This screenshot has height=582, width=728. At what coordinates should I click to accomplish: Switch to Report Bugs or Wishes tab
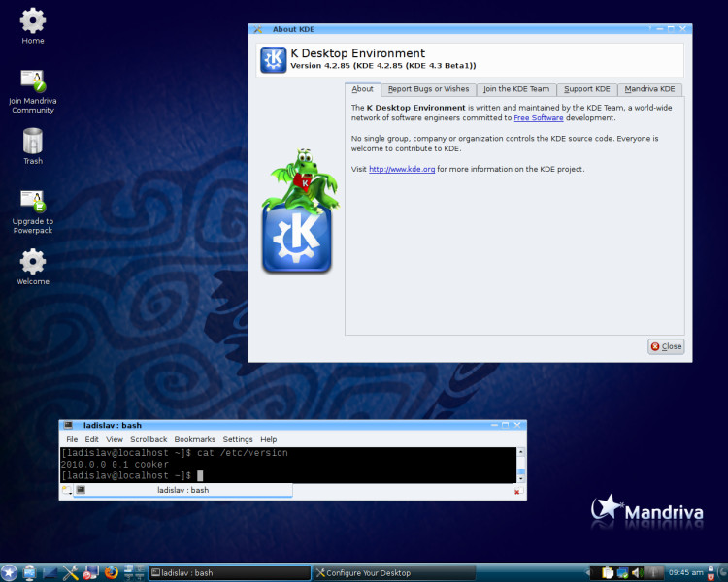[x=428, y=89]
